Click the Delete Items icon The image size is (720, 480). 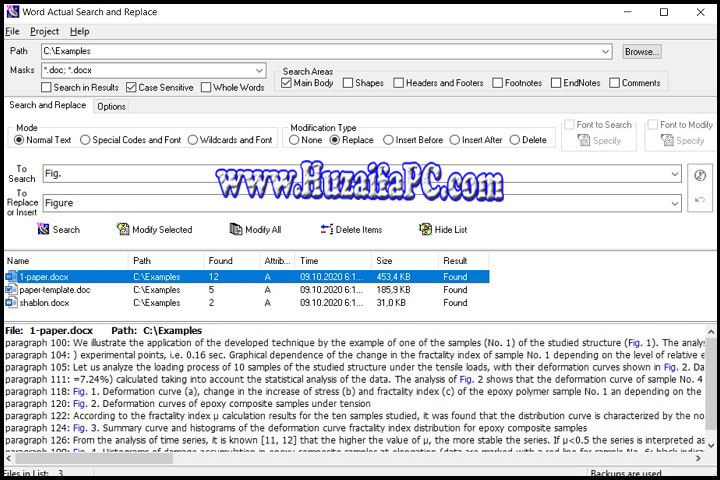(x=327, y=229)
